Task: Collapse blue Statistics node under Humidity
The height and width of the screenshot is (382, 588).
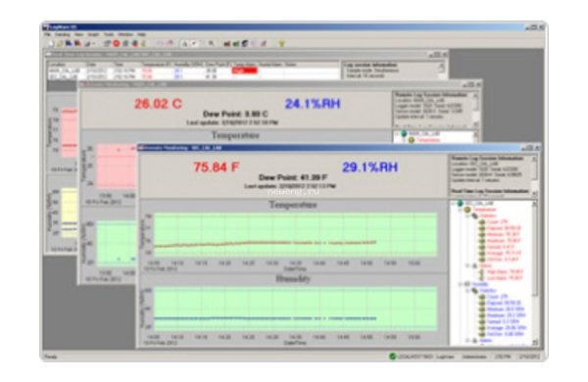Action: pos(467,291)
